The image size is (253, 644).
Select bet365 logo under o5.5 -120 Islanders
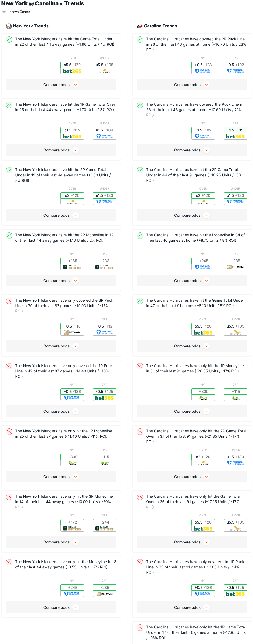[x=72, y=71]
